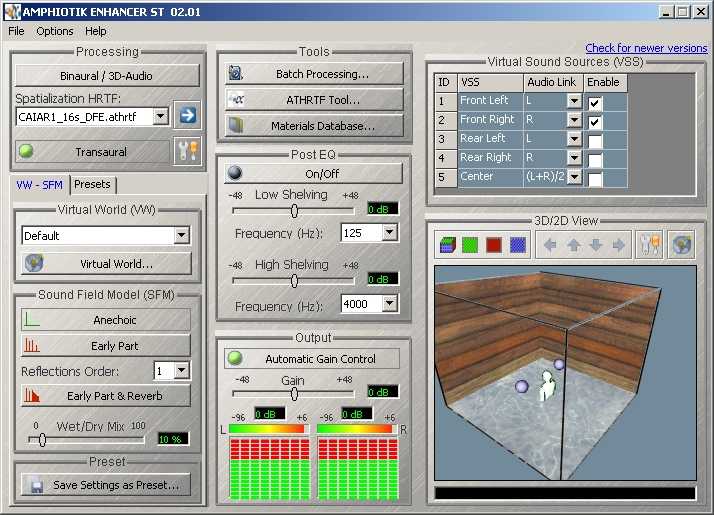Click the Wet/Dry 10 % value field
714x515 pixels.
pos(173,439)
